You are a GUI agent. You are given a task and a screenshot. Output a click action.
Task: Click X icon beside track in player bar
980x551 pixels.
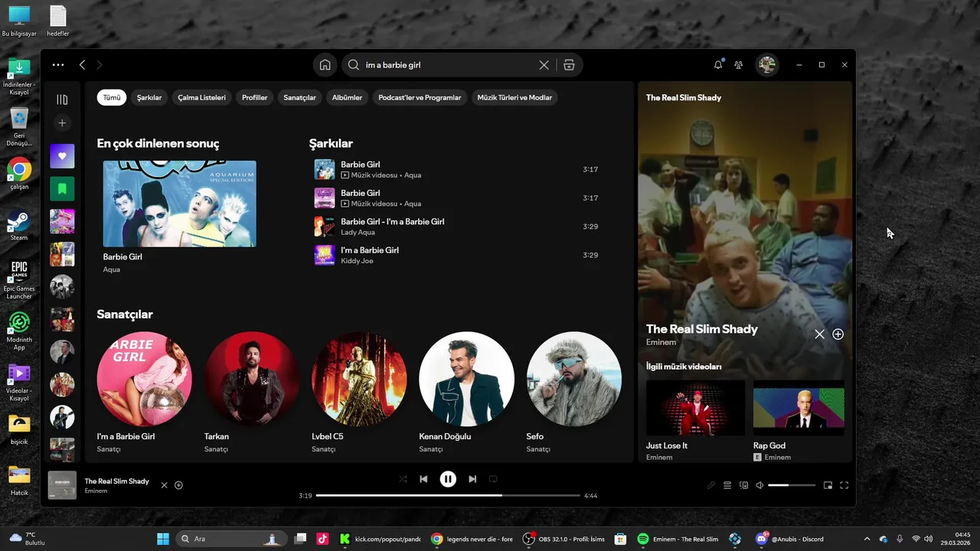click(x=164, y=485)
